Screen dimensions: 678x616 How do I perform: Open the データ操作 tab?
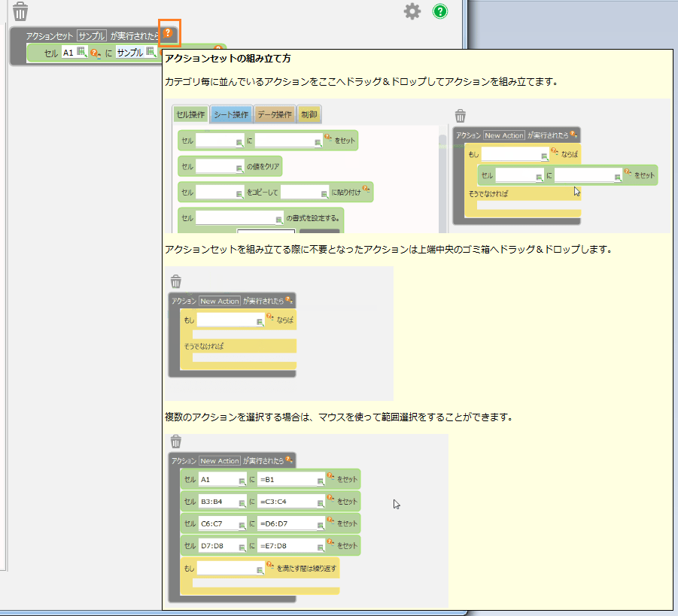point(274,115)
